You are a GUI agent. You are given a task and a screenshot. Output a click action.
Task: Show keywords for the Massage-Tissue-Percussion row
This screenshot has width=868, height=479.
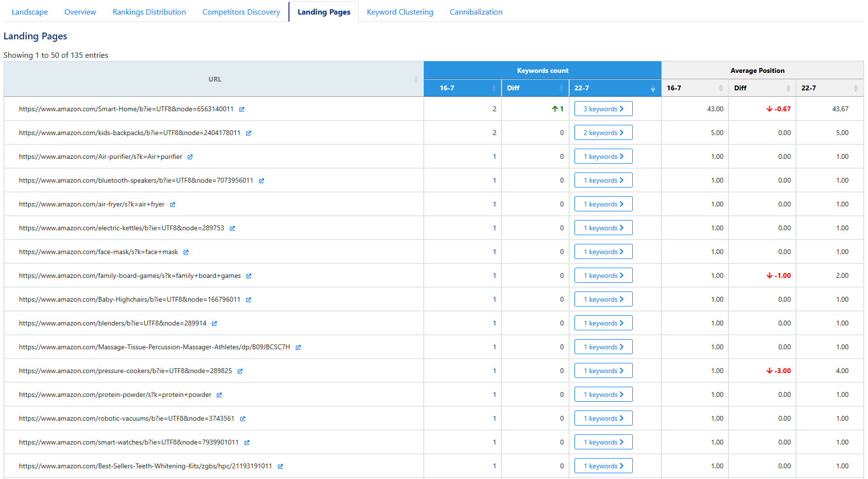[603, 347]
